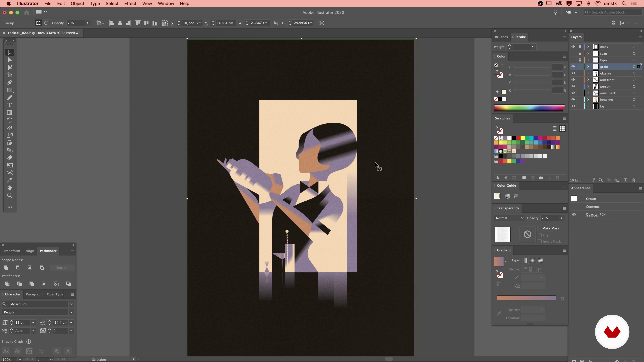Expand the between layer
Viewport: 644px width, 362px height.
pos(588,99)
